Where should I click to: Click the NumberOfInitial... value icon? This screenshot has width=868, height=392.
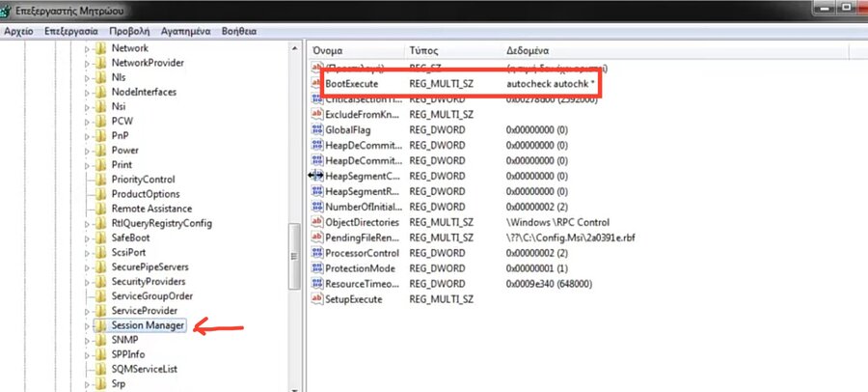click(317, 207)
